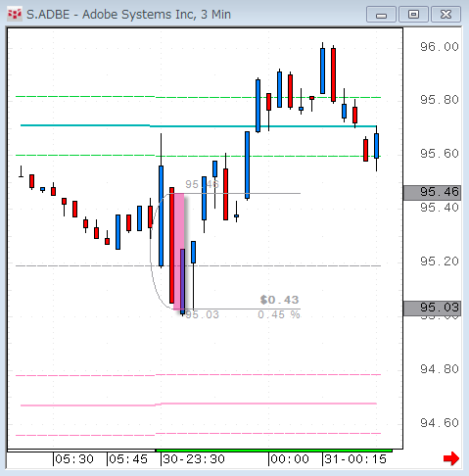Click the window title 'S.ADBE - Adobe Systems Inc, 3 Min'
Viewport: 469px width, 476px height.
pyautogui.click(x=128, y=15)
